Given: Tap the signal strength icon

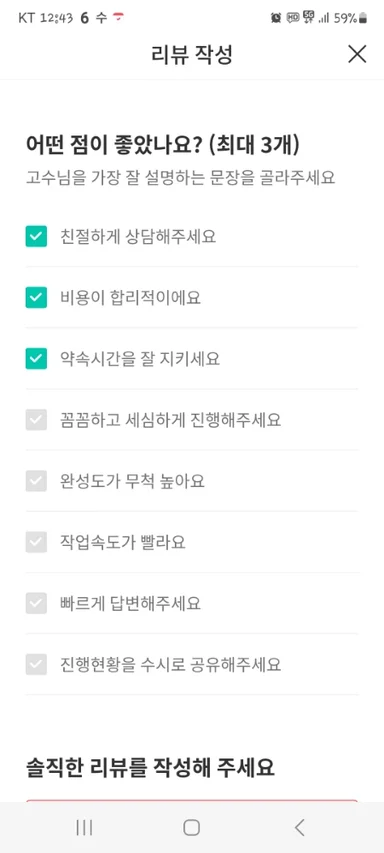Looking at the screenshot, I should 324,18.
